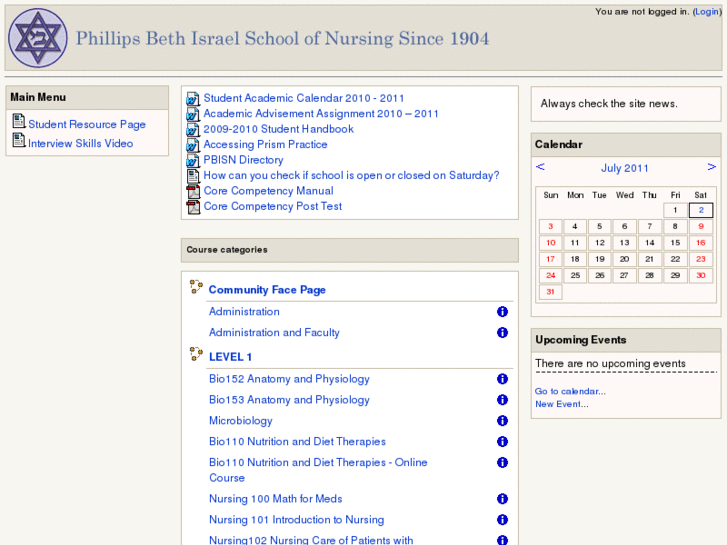Open Bio110 Nutrition and Diet Therapies course
The width and height of the screenshot is (727, 545).
pos(297,442)
